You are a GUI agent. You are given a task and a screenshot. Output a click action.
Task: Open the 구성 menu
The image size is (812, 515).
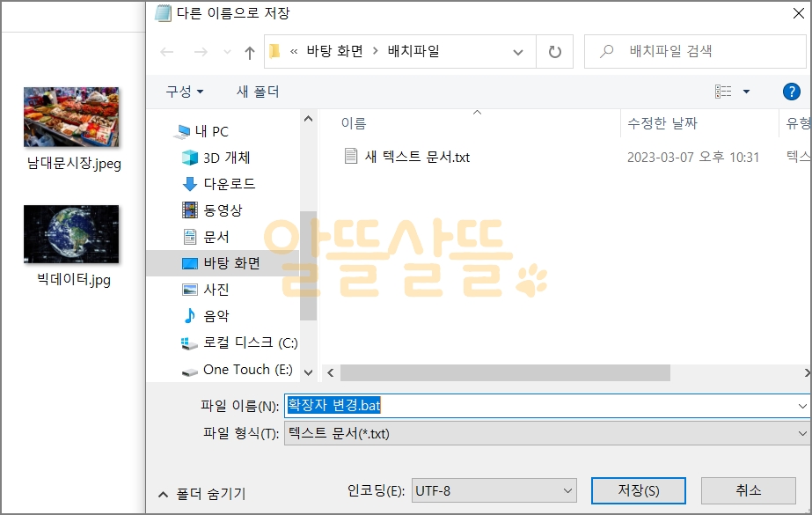185,92
